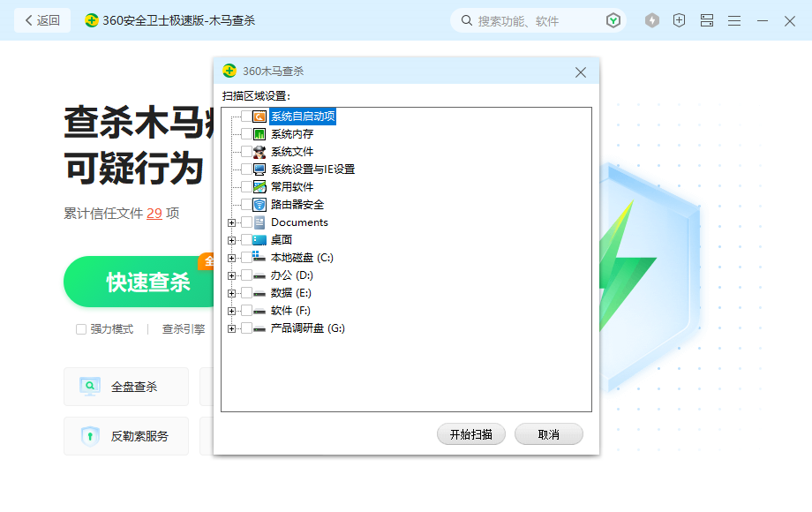Image resolution: width=812 pixels, height=512 pixels.
Task: Click the search box to search functions
Action: 521,19
